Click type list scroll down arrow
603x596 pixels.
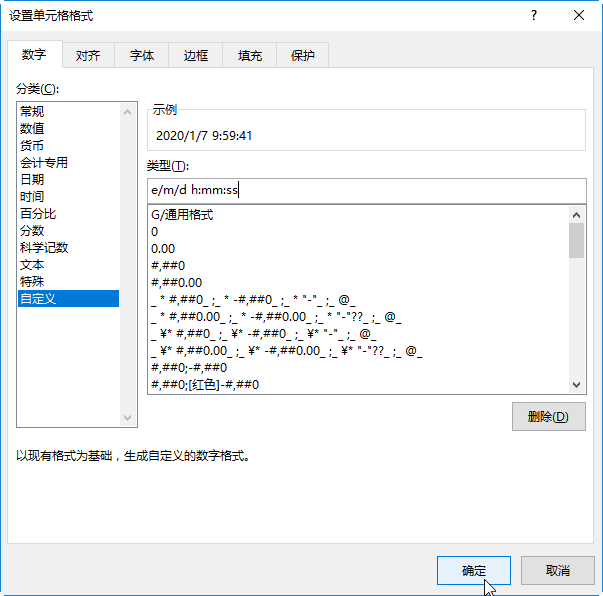(576, 385)
